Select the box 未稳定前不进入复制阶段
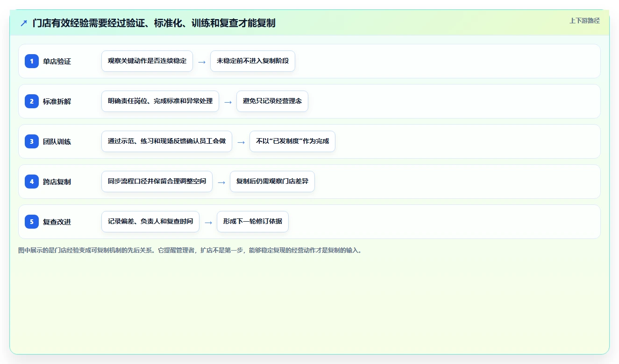Viewport: 619px width, 364px height. (x=253, y=61)
